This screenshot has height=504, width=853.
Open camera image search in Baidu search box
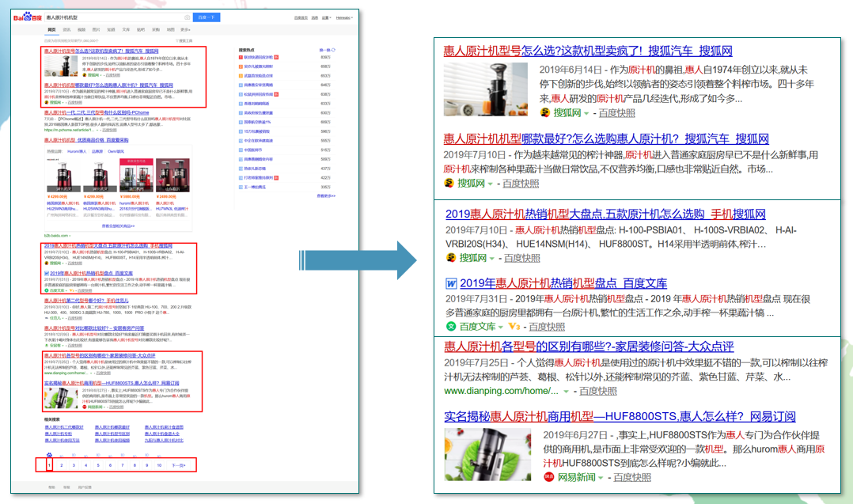pyautogui.click(x=187, y=17)
